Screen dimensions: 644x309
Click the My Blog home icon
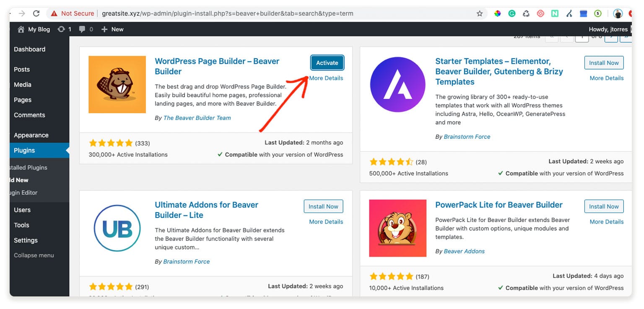click(21, 29)
